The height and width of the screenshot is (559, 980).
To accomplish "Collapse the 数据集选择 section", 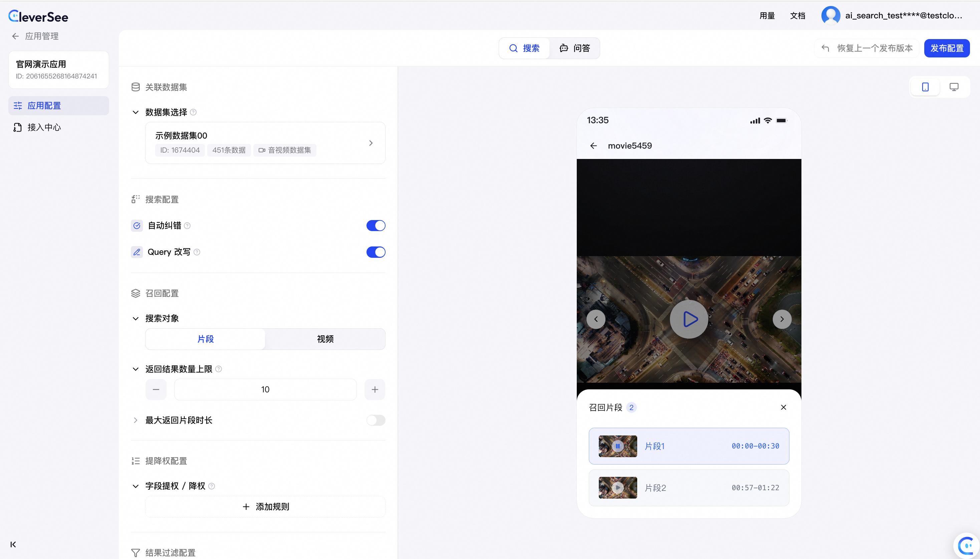I will click(136, 112).
